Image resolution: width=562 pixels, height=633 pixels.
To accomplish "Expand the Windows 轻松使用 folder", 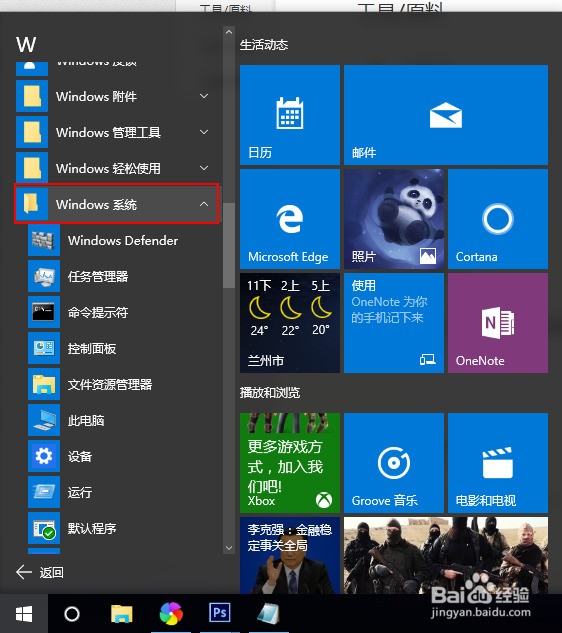I will click(117, 168).
